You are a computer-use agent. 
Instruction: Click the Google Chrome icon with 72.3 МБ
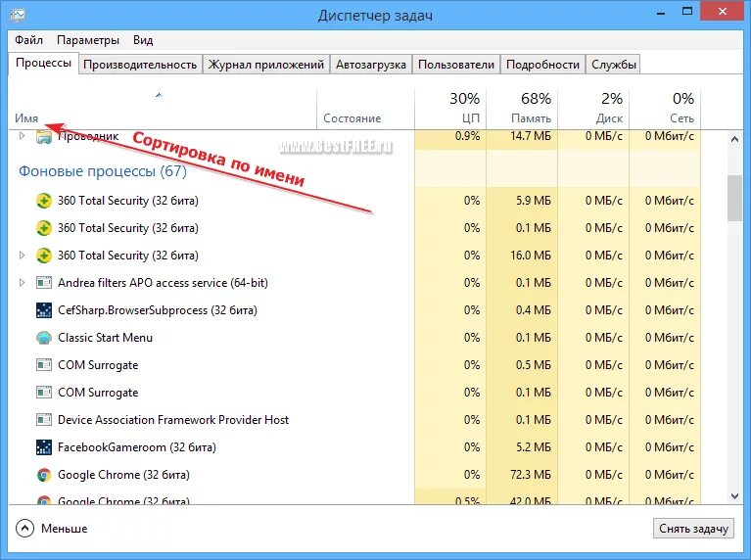pos(44,475)
